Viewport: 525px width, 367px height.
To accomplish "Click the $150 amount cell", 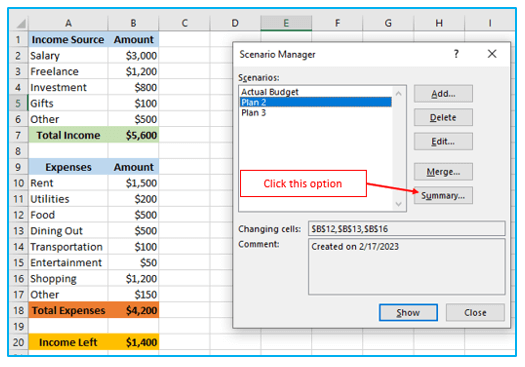I will tap(133, 294).
